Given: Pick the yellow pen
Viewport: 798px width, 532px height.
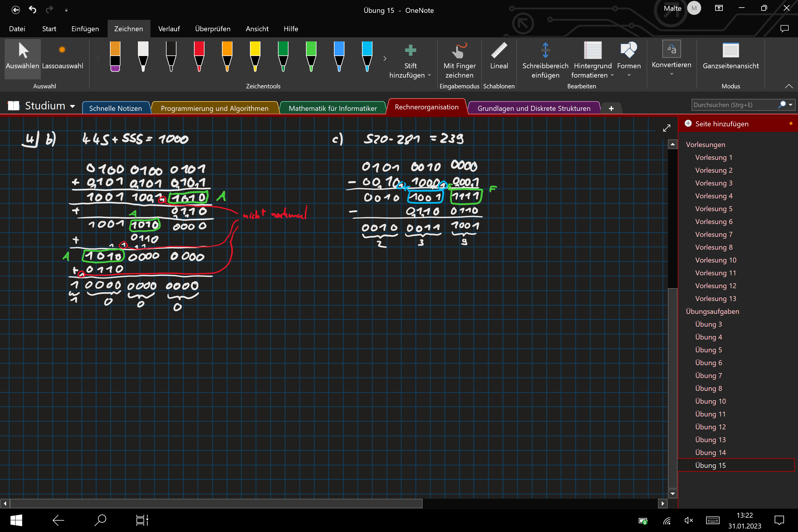Looking at the screenshot, I should (255, 56).
